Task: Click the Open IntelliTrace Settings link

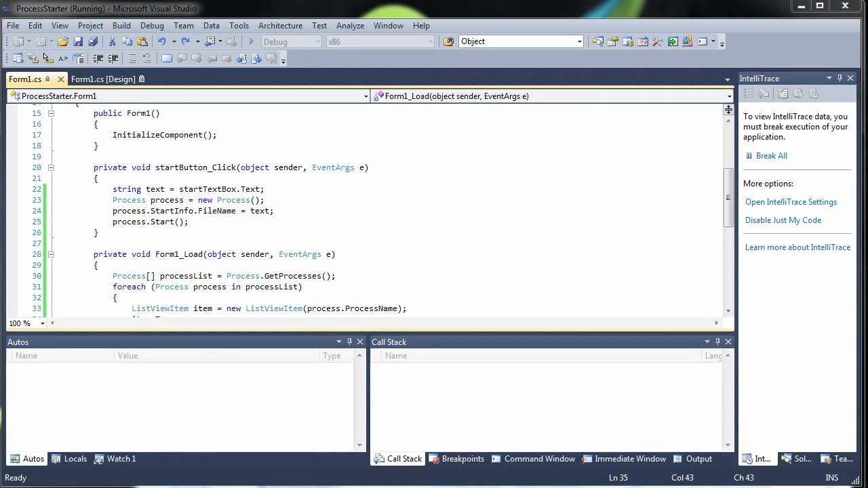Action: [x=791, y=202]
